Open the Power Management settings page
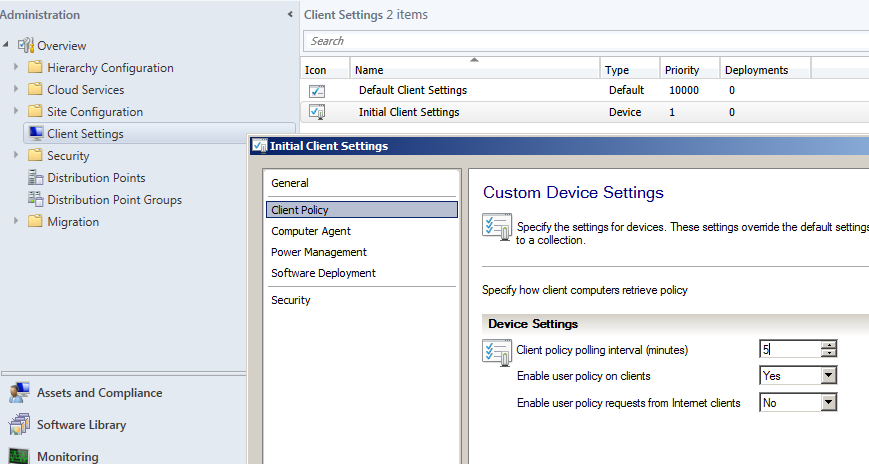Image resolution: width=869 pixels, height=464 pixels. coord(319,252)
